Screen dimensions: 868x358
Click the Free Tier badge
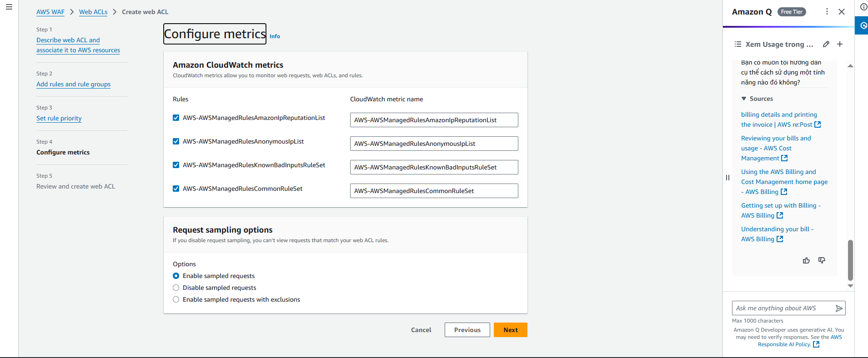pyautogui.click(x=792, y=12)
